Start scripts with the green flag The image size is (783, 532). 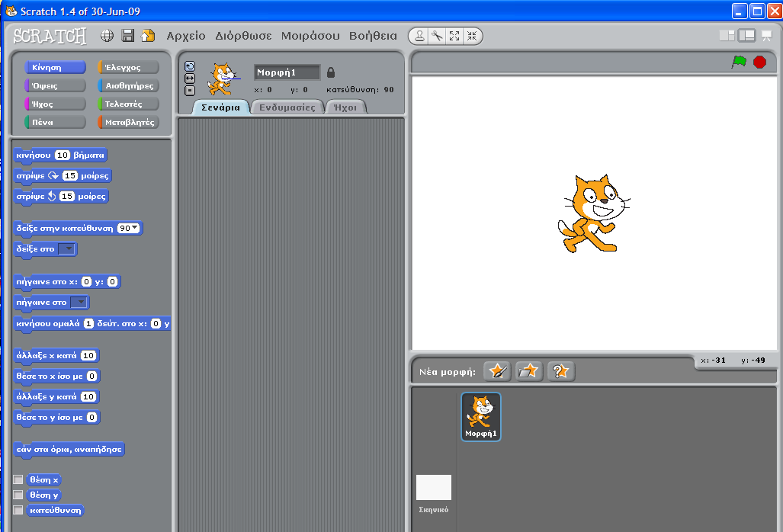(x=739, y=62)
